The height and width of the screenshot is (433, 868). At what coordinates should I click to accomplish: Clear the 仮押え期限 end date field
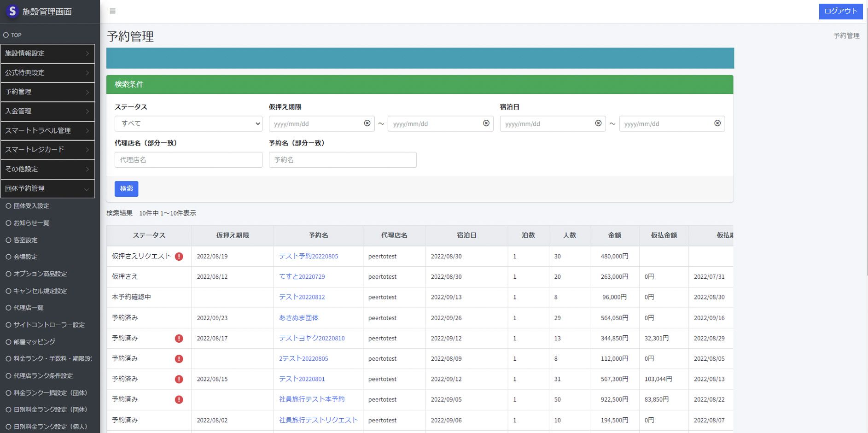(x=486, y=123)
